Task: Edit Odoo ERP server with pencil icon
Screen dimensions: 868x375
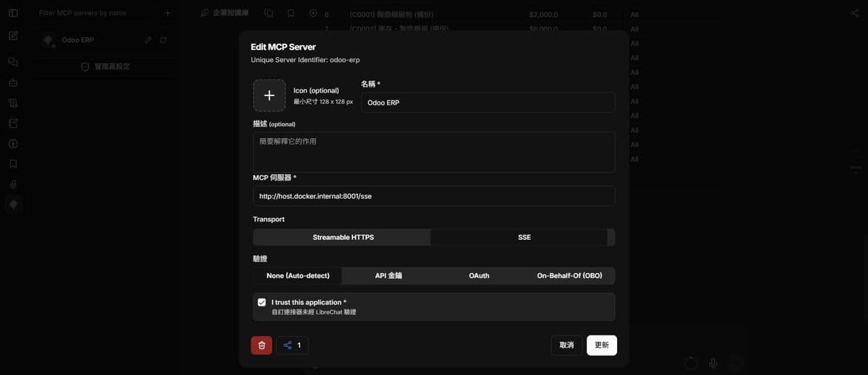Action: pos(148,40)
